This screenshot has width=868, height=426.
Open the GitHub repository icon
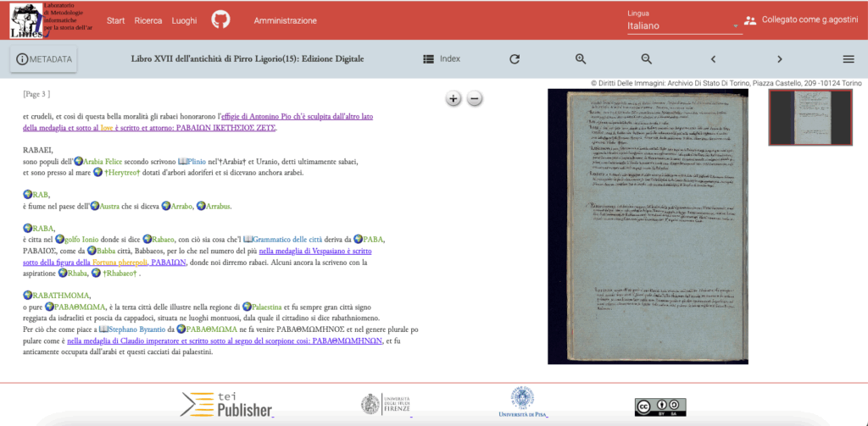tap(220, 20)
